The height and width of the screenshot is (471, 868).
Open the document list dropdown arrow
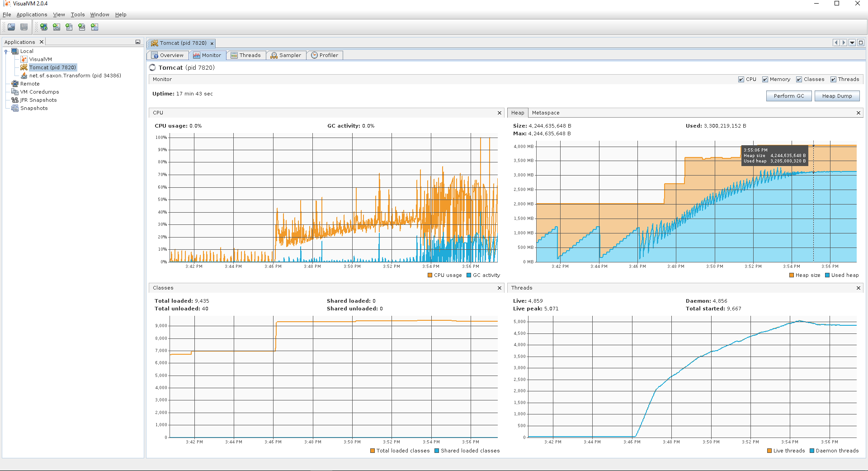[852, 43]
